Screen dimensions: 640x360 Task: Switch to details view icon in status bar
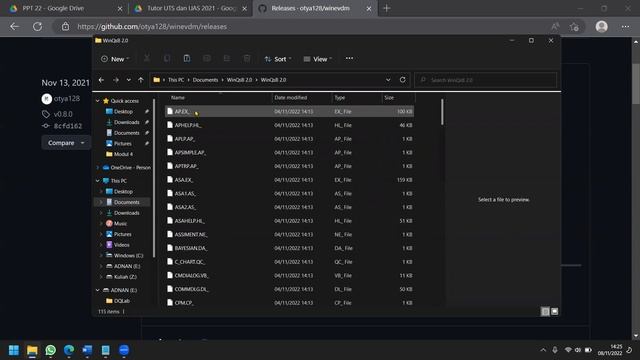545,312
